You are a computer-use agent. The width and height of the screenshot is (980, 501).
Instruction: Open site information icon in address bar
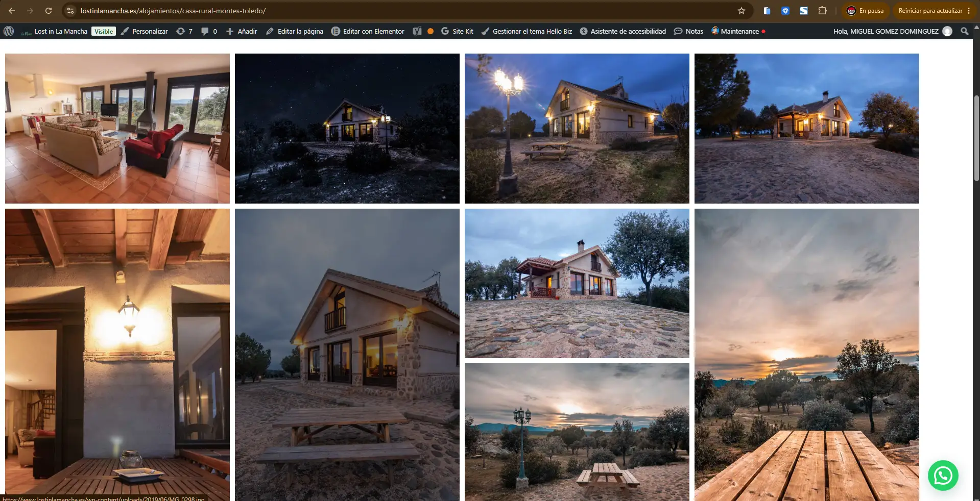(70, 11)
